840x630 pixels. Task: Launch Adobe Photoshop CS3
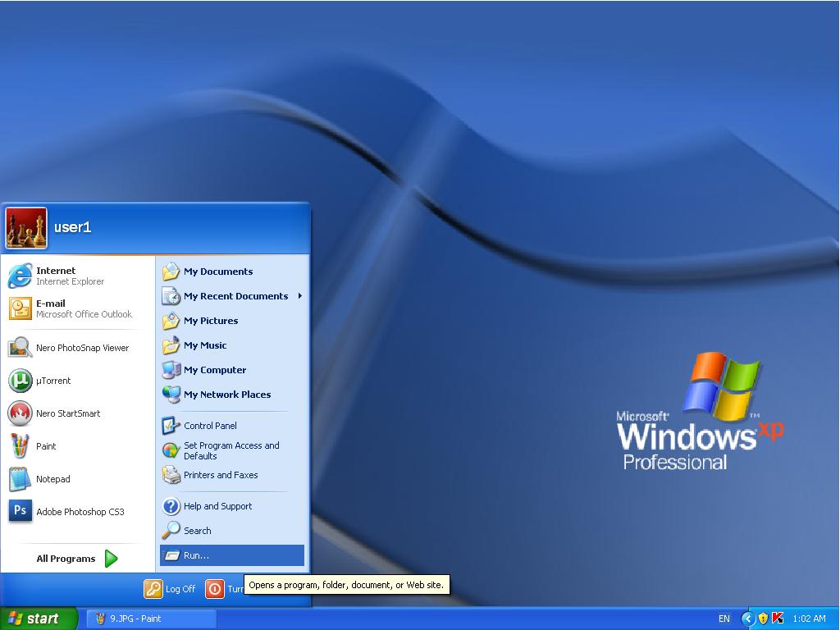coord(80,512)
